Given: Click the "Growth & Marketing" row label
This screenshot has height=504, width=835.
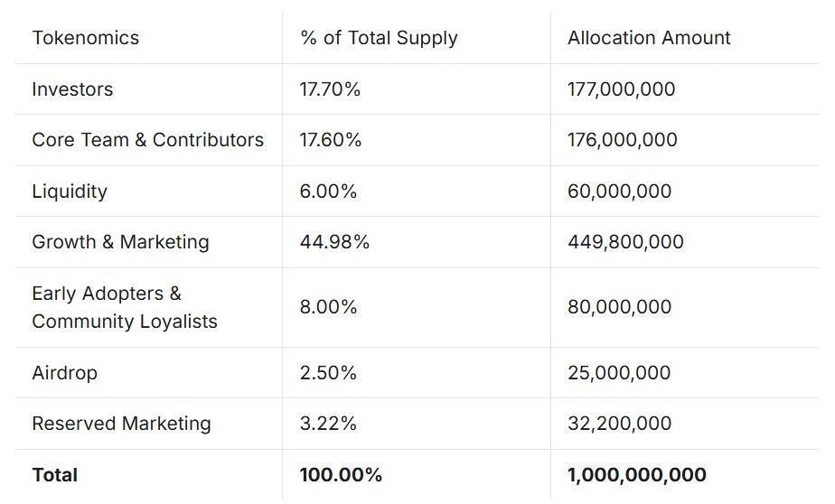Looking at the screenshot, I should point(120,242).
